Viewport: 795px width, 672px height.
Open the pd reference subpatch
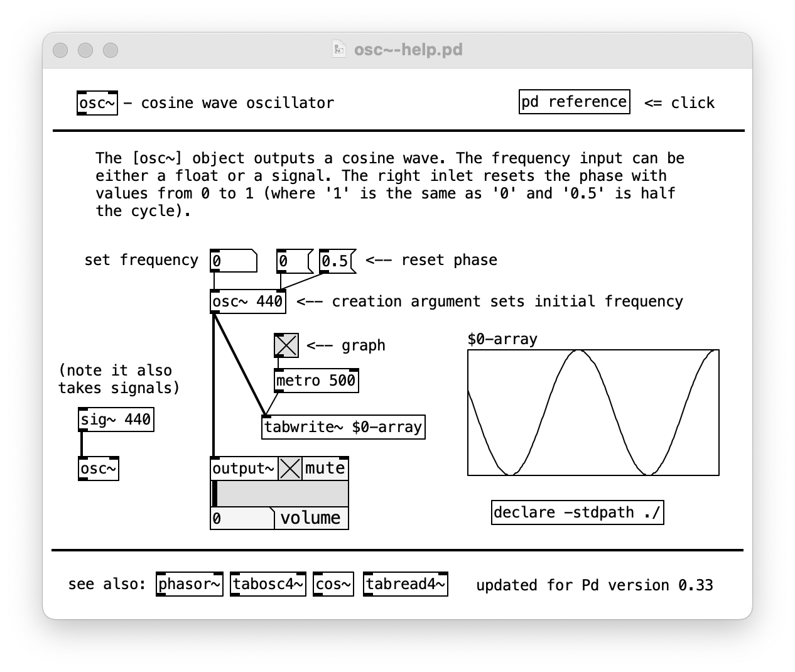point(575,102)
